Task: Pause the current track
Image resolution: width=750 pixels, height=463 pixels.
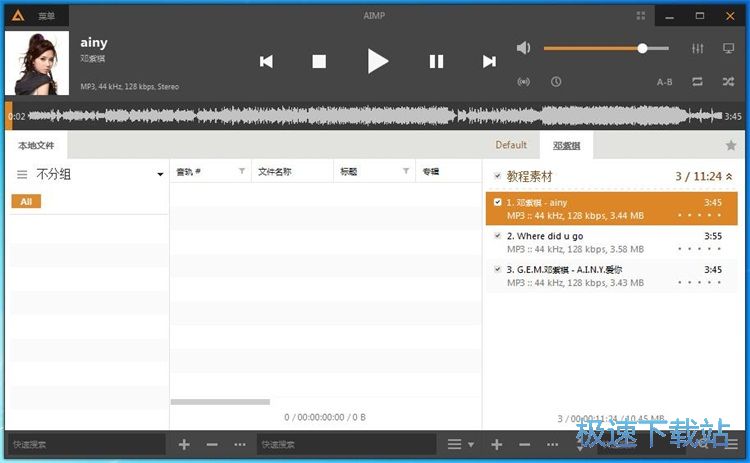Action: tap(436, 62)
